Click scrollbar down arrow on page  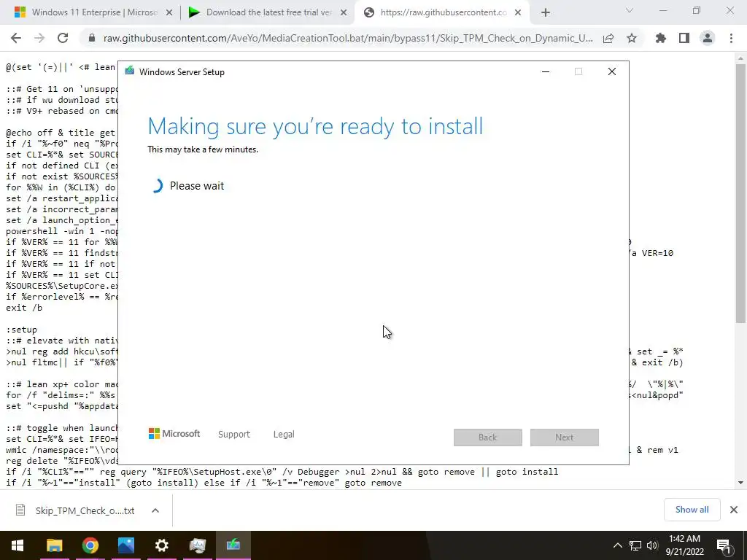740,483
